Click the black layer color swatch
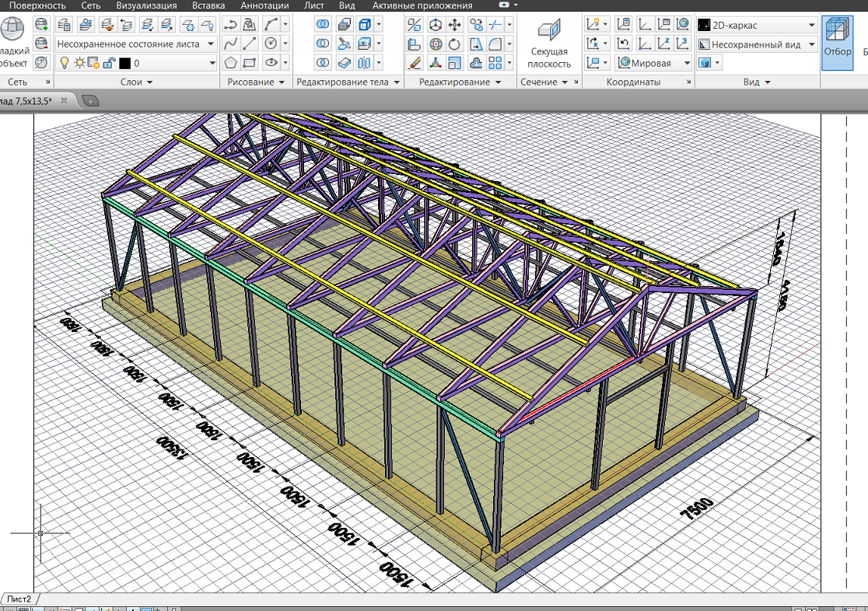The height and width of the screenshot is (611, 868). coord(124,63)
